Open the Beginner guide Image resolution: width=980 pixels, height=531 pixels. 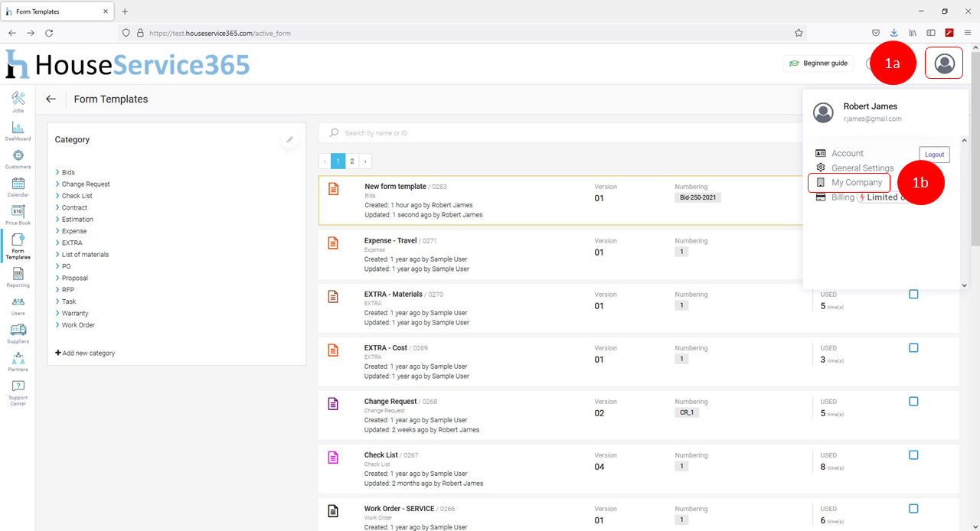[x=818, y=64]
